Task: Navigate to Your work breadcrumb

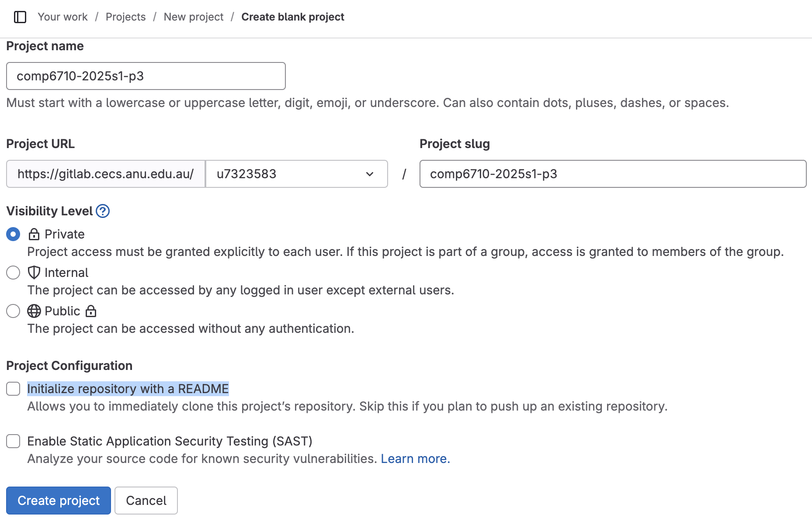Action: tap(62, 17)
